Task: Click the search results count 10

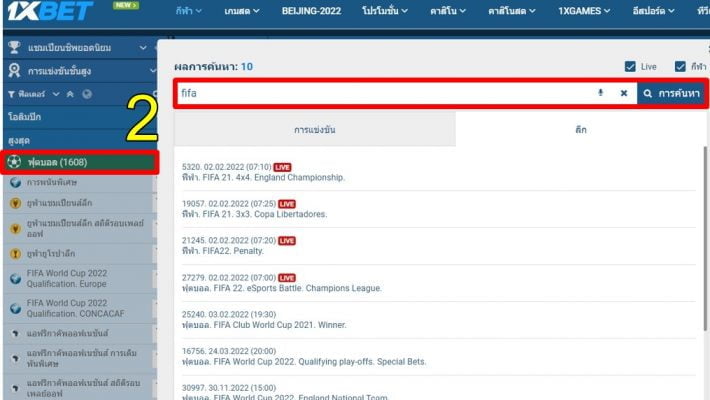Action: 247,67
